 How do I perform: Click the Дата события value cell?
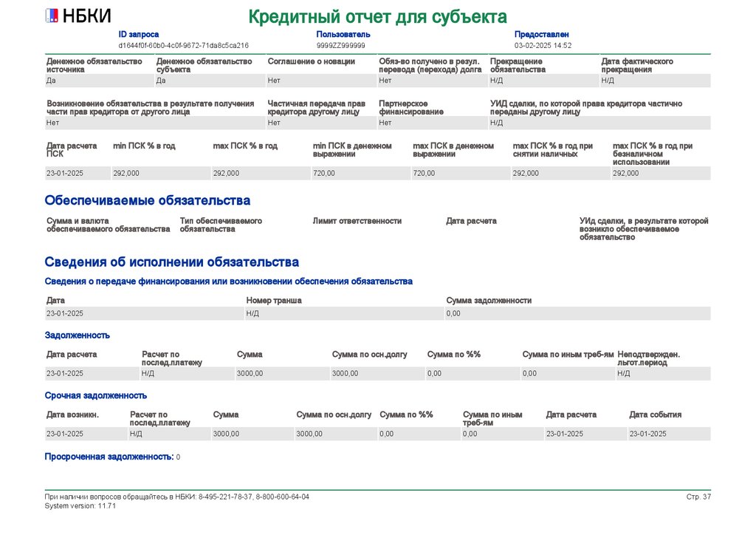point(669,434)
